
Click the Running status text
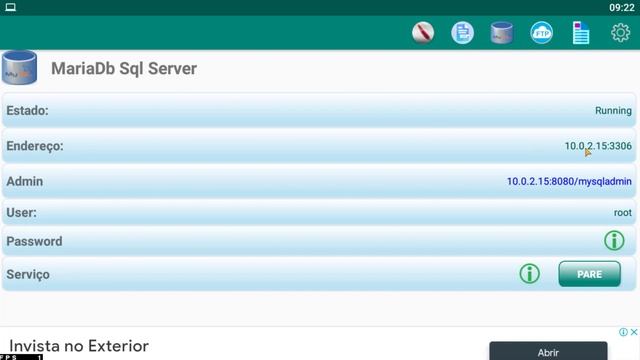[613, 111]
